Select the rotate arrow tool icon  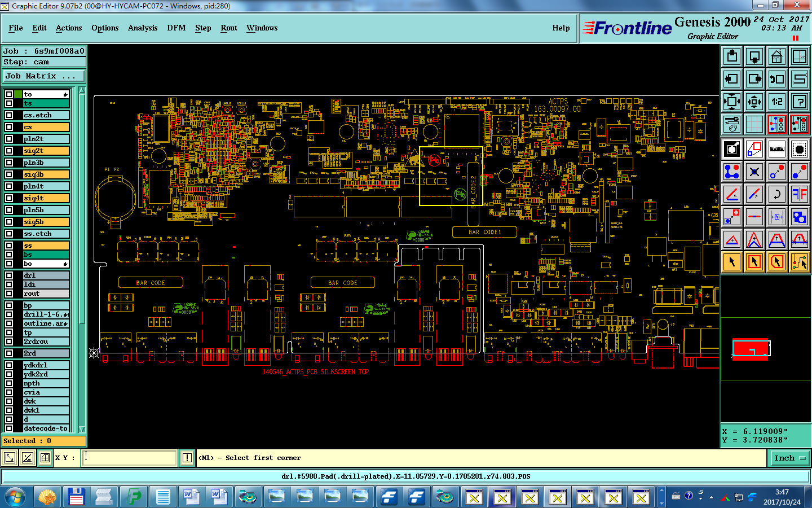pyautogui.click(x=777, y=194)
